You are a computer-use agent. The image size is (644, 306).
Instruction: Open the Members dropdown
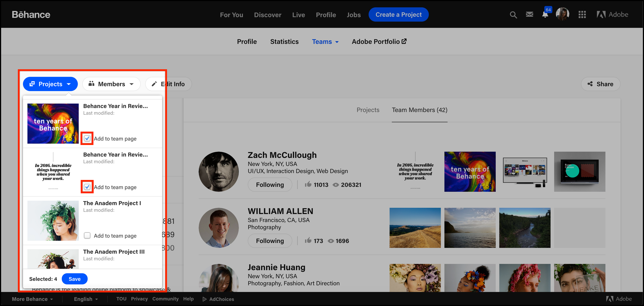coord(111,84)
